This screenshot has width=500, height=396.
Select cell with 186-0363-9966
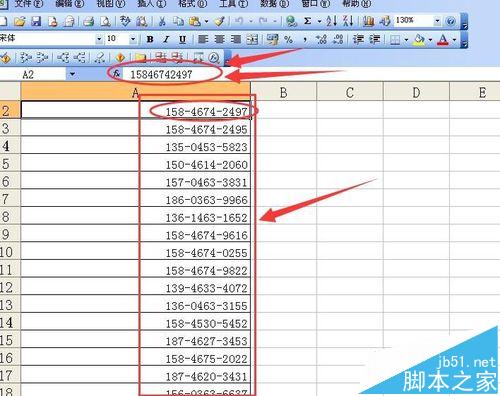click(136, 198)
